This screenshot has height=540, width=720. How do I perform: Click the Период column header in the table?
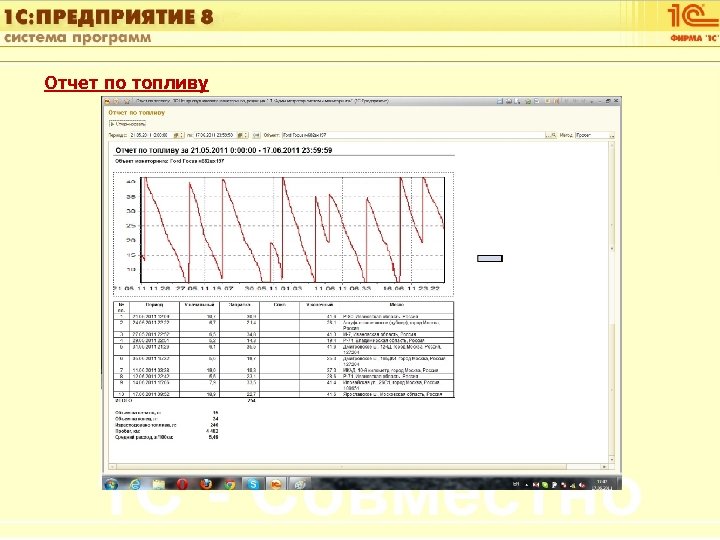tap(154, 305)
